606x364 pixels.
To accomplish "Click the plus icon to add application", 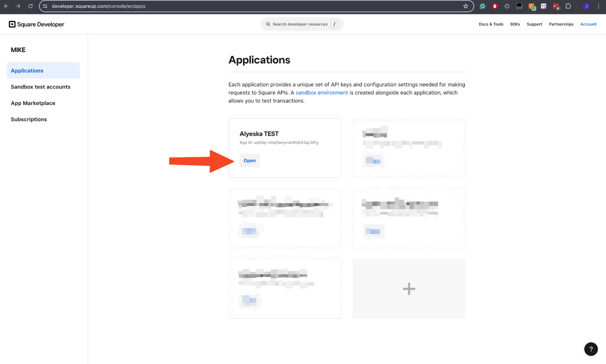I will (x=409, y=289).
